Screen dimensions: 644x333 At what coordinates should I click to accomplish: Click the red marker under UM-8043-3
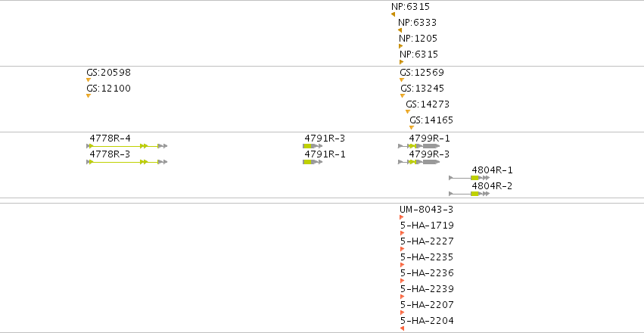402,217
